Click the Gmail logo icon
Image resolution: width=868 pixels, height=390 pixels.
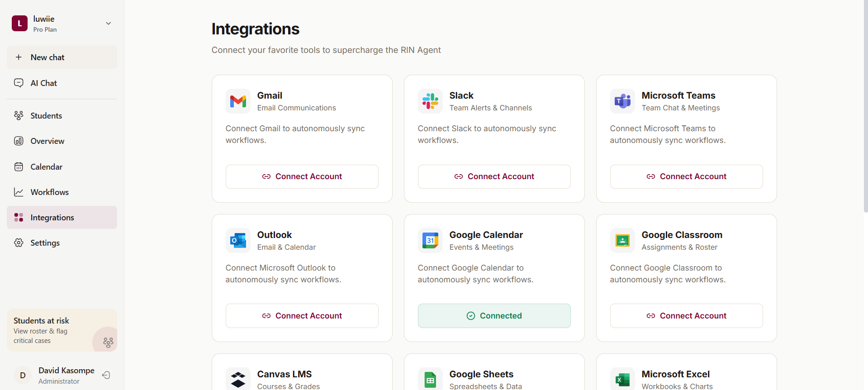[238, 101]
